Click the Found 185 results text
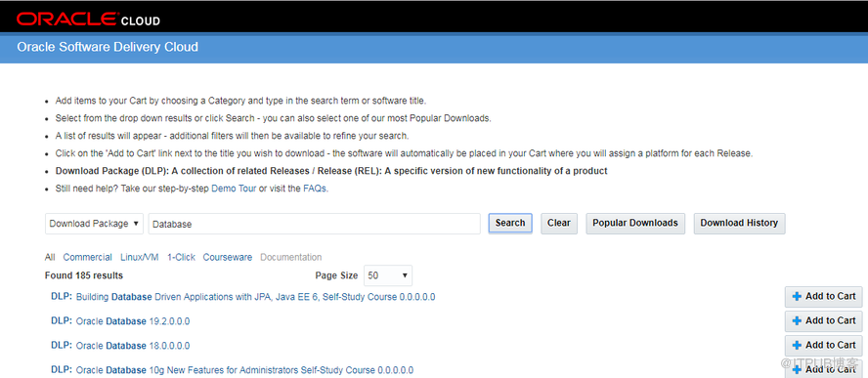868x378 pixels. click(84, 275)
